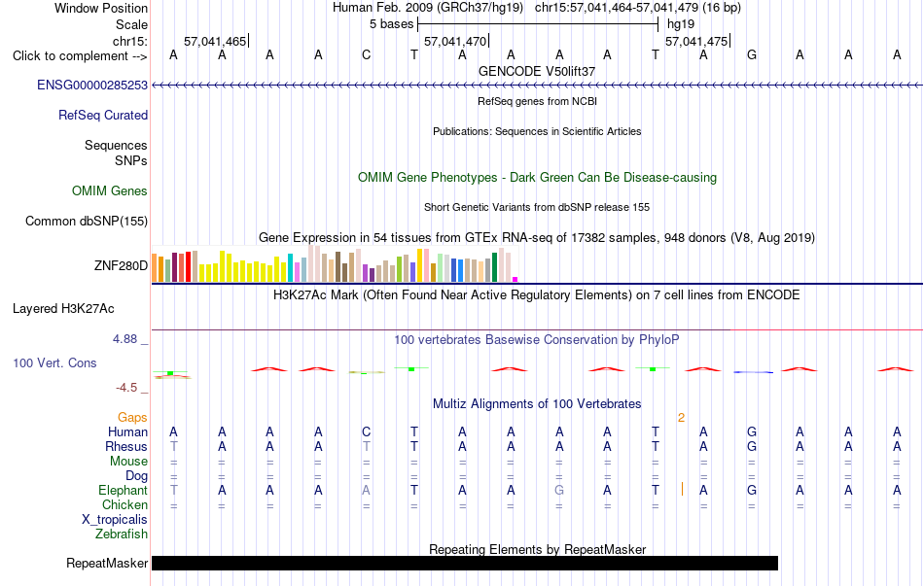Viewport: 924px width, 586px height.
Task: Click the H3K27Ac Mark track title
Action: pyautogui.click(x=537, y=294)
